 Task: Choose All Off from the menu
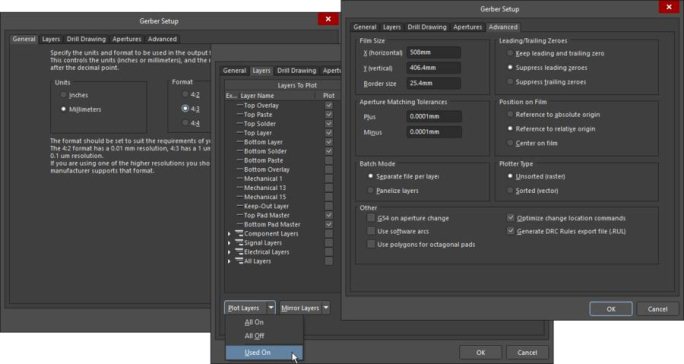(254, 336)
